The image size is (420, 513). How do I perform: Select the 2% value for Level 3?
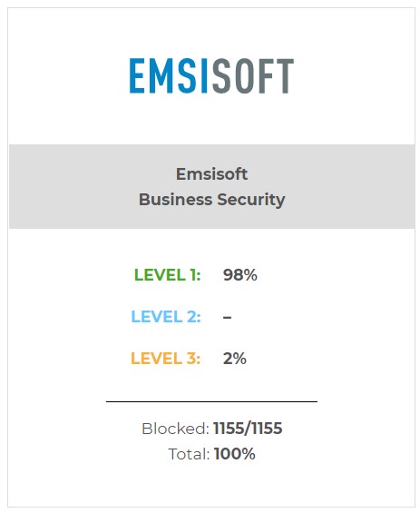[x=235, y=359]
